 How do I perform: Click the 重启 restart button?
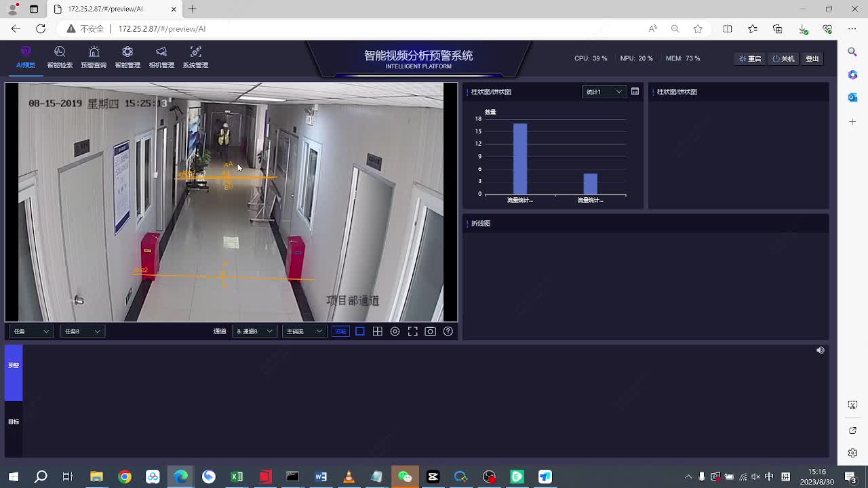tap(750, 59)
